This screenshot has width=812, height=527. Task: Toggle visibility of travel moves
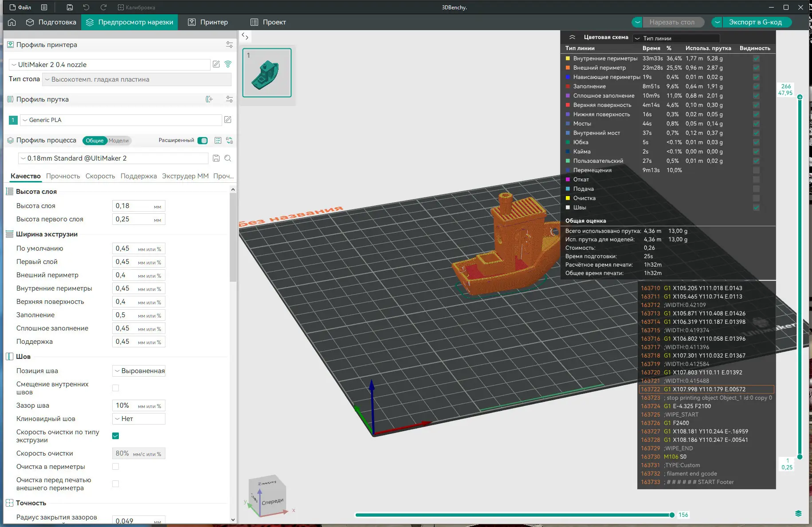click(x=756, y=170)
